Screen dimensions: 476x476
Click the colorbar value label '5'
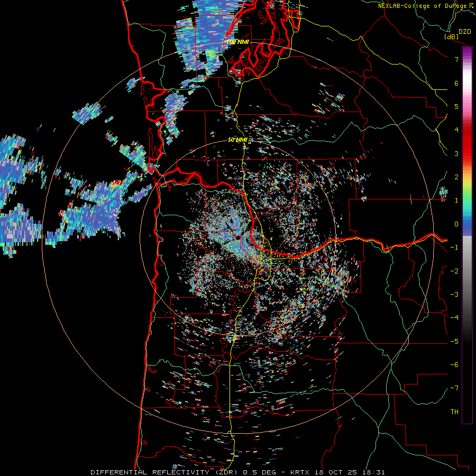(x=456, y=106)
